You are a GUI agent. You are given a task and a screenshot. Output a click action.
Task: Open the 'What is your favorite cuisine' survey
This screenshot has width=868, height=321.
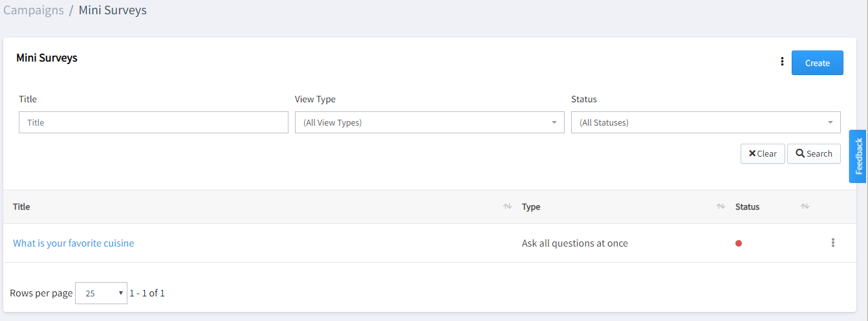pos(74,243)
